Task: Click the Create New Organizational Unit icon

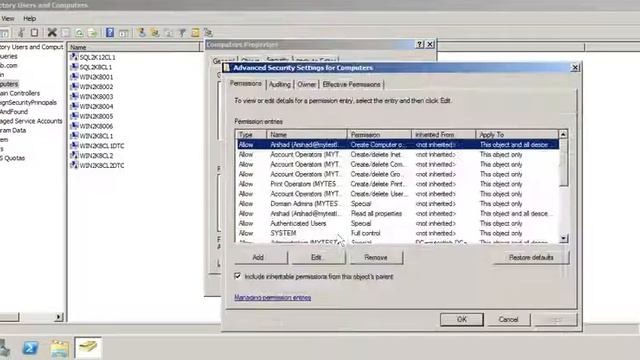Action: (169, 33)
